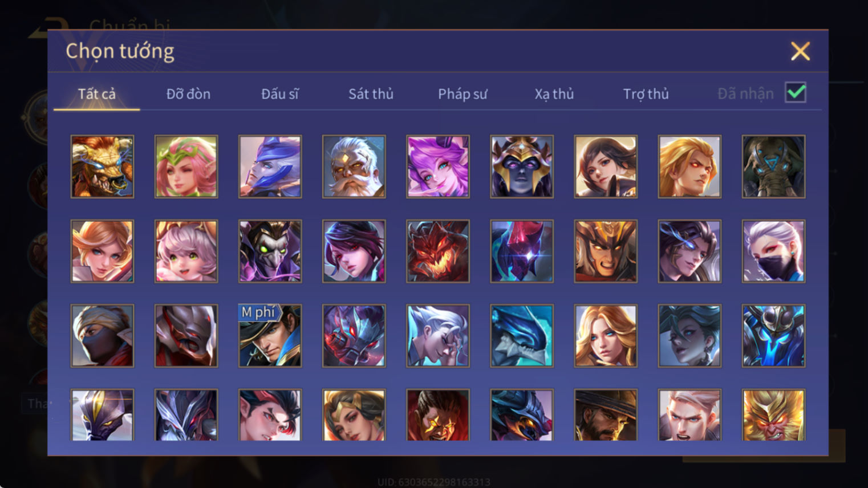Image resolution: width=868 pixels, height=488 pixels.
Task: Toggle the 'Đã nhận' checkbox
Action: pos(795,92)
